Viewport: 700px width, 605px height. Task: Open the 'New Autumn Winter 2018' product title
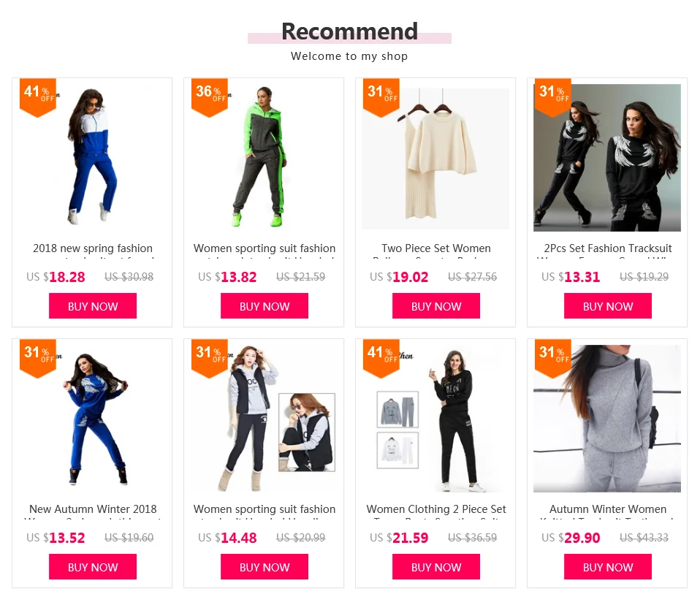click(x=93, y=509)
